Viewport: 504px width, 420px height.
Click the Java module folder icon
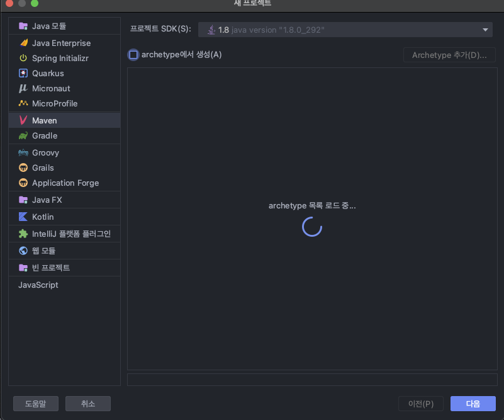point(23,26)
